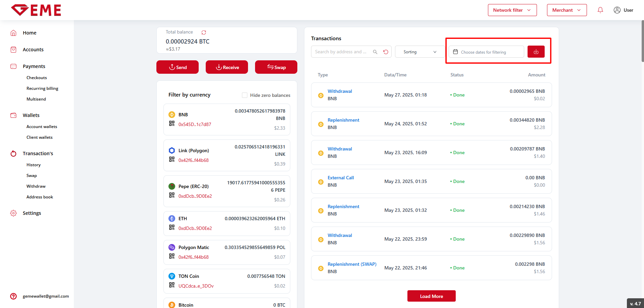Open the Network filter dropdown

point(512,10)
